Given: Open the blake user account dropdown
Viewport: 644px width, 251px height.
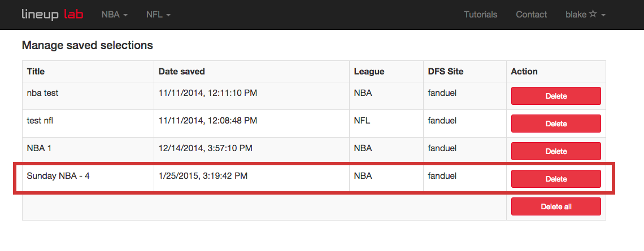Looking at the screenshot, I should click(585, 15).
